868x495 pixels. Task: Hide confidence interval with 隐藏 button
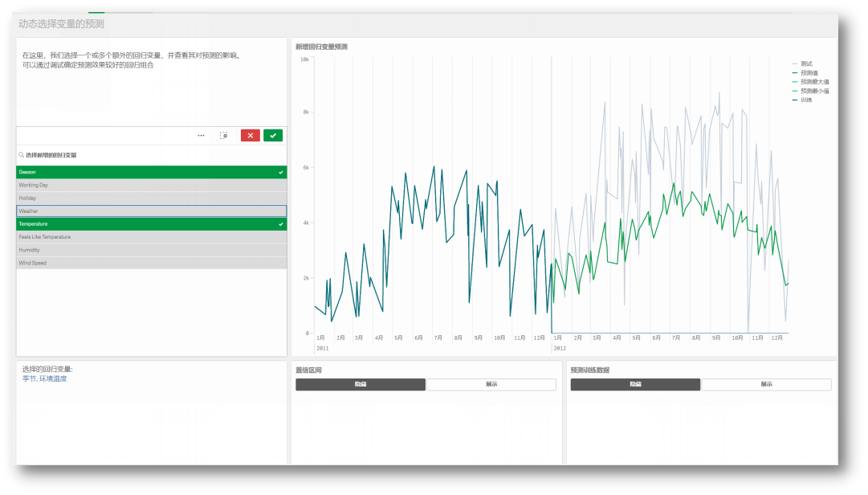click(361, 384)
